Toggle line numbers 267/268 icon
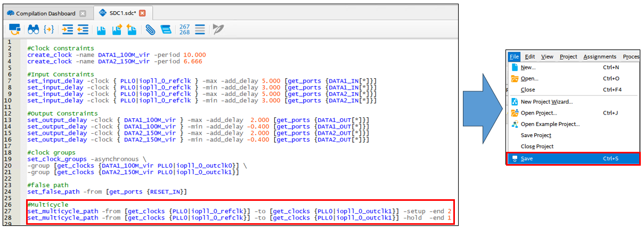The image size is (644, 228). (x=184, y=29)
